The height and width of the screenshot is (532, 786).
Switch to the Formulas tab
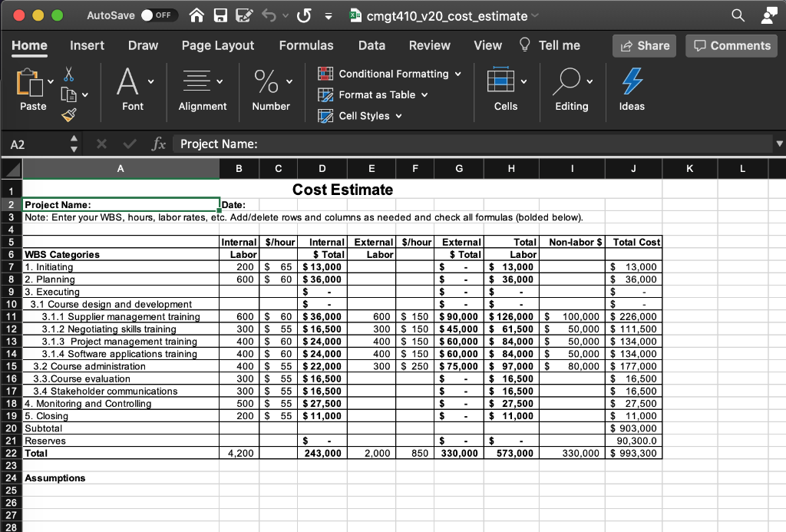click(x=305, y=45)
